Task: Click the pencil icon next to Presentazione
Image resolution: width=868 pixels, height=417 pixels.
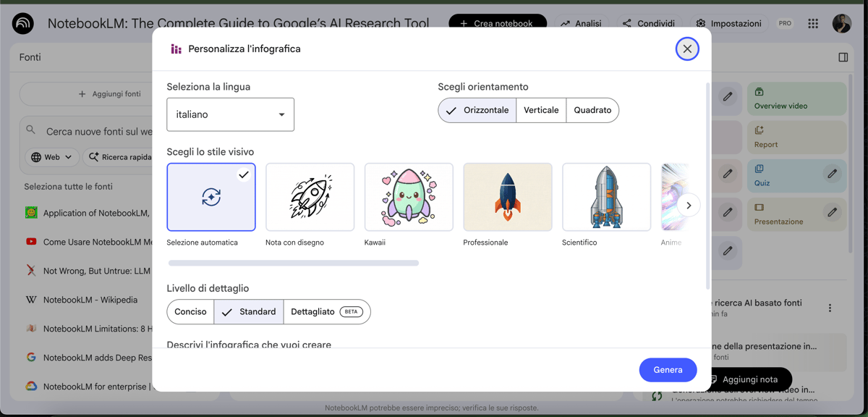Action: click(x=832, y=212)
